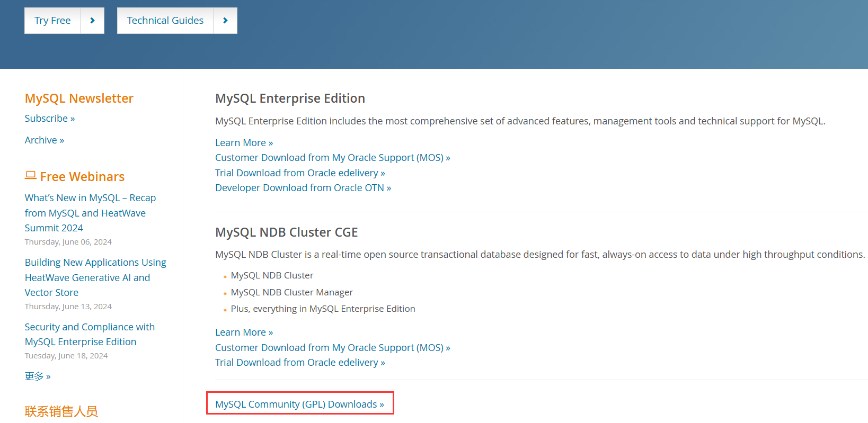
Task: Click the MySQL Enterprise Edition heading
Action: click(x=290, y=98)
